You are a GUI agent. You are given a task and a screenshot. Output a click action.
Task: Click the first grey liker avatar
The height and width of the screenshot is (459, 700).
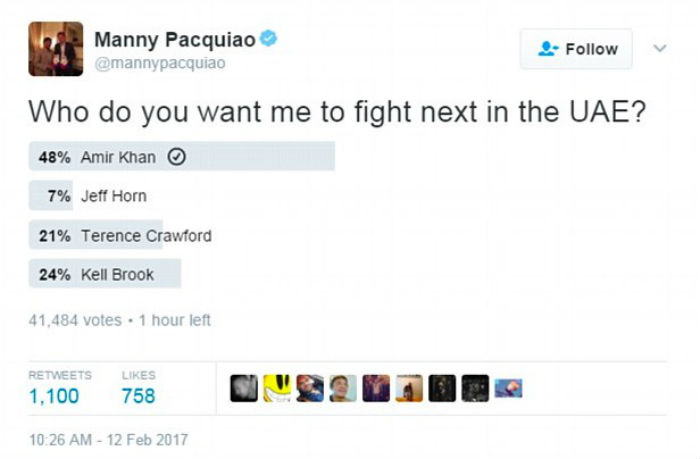pyautogui.click(x=244, y=388)
